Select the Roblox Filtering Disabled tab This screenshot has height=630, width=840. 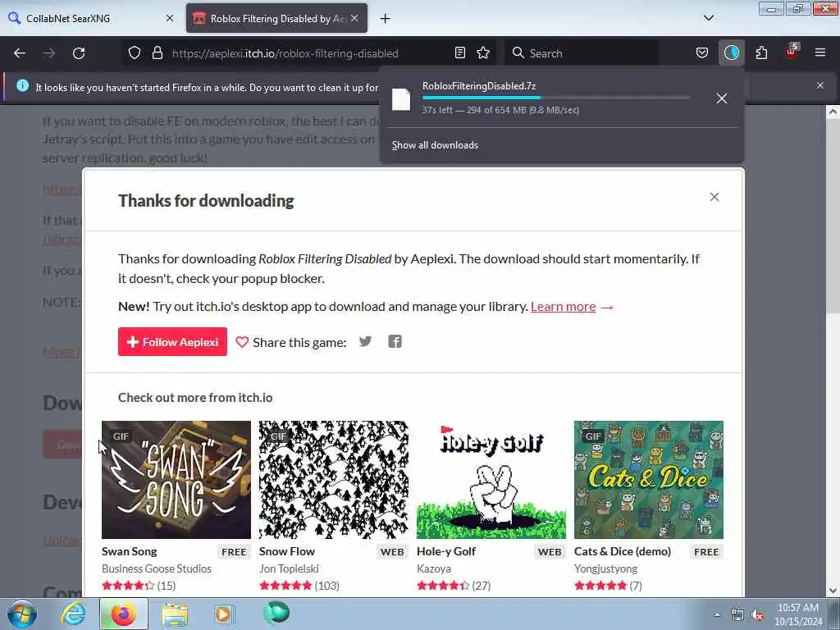(276, 18)
